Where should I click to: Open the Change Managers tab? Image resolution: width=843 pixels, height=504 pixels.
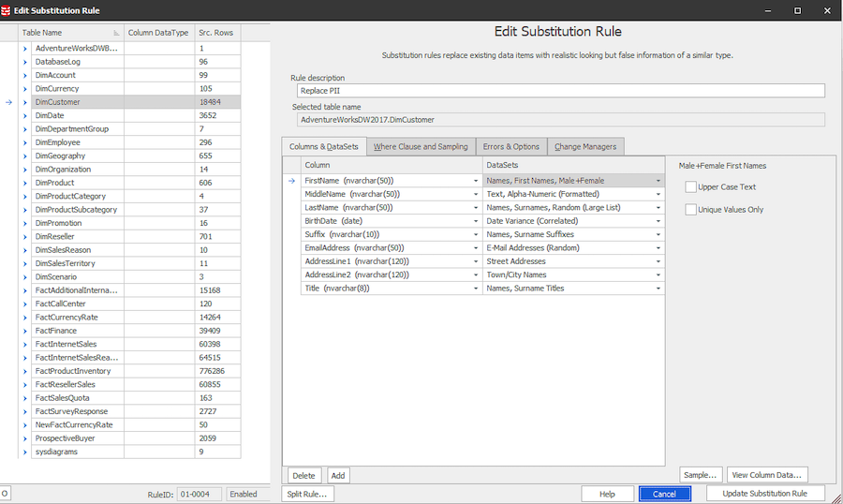pos(585,146)
